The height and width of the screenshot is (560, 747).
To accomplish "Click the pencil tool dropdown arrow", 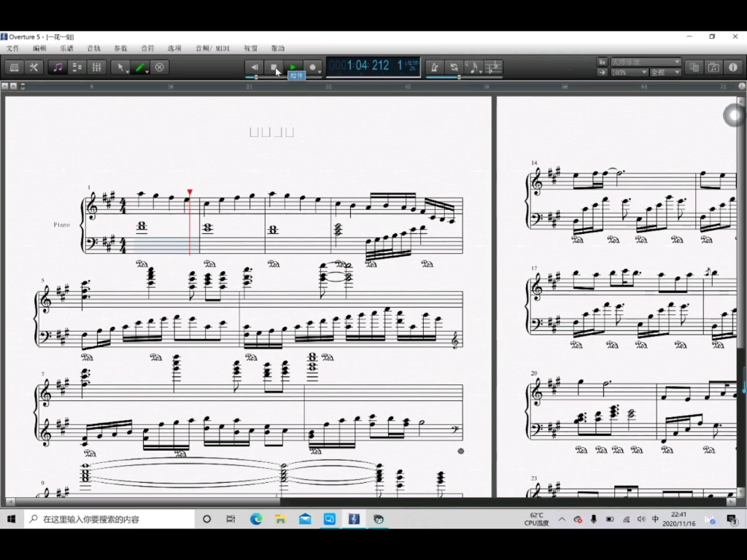I will [147, 72].
